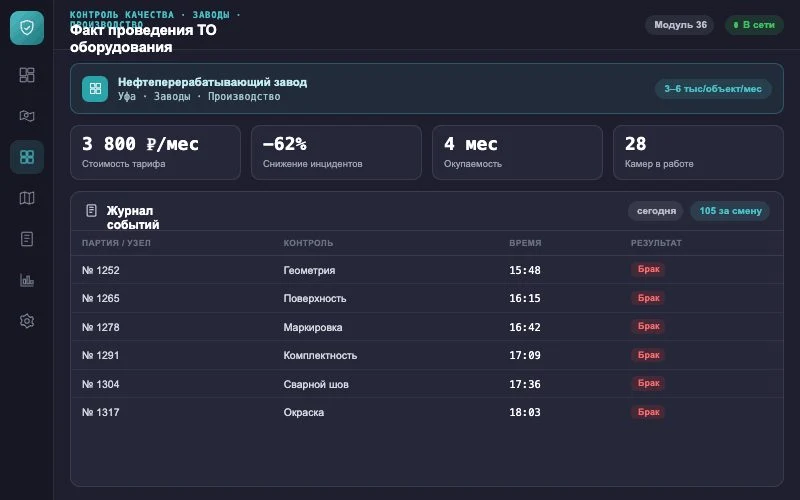Screen dimensions: 800x500
Task: Click the Брак badge for Сварной шов
Action: (x=648, y=383)
